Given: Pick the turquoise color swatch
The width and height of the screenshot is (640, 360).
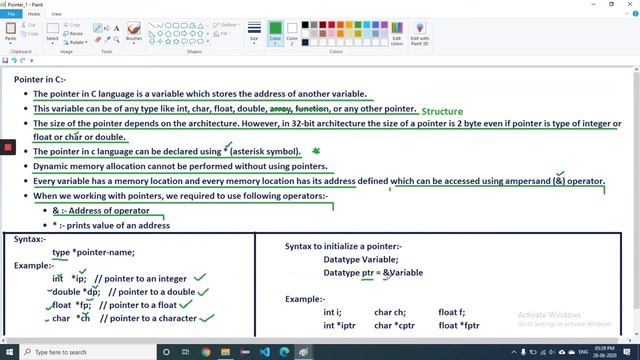Looking at the screenshot, I should [367, 25].
